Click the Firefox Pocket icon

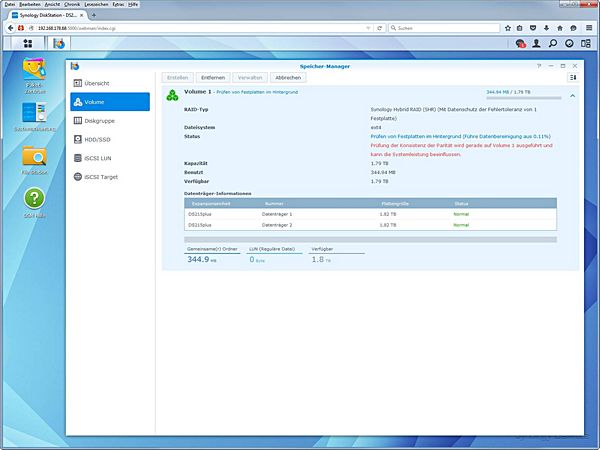533,28
